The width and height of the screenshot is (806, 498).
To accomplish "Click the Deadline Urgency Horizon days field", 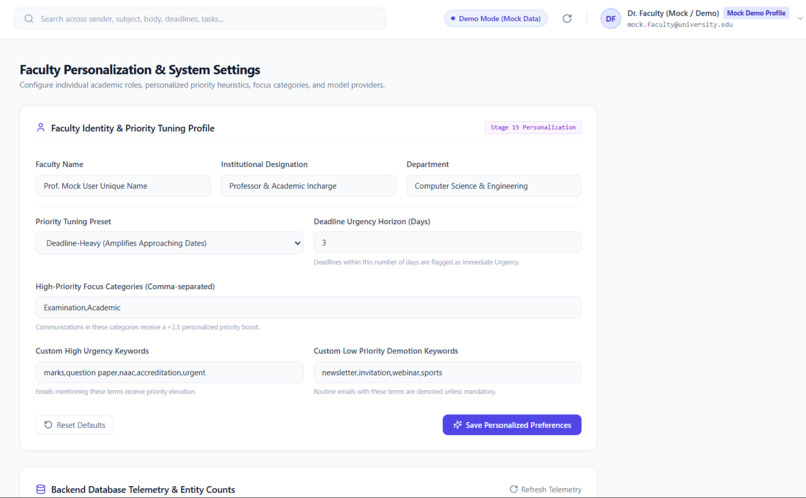I will pos(447,243).
